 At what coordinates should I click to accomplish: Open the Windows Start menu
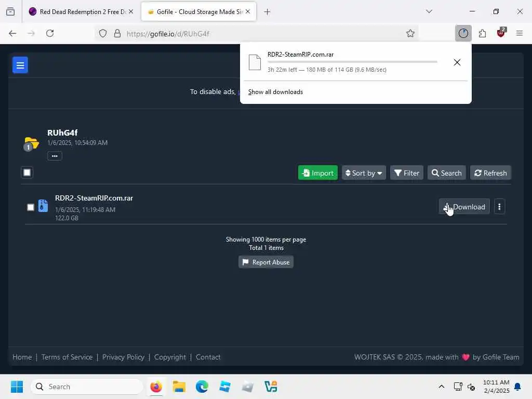pyautogui.click(x=17, y=387)
